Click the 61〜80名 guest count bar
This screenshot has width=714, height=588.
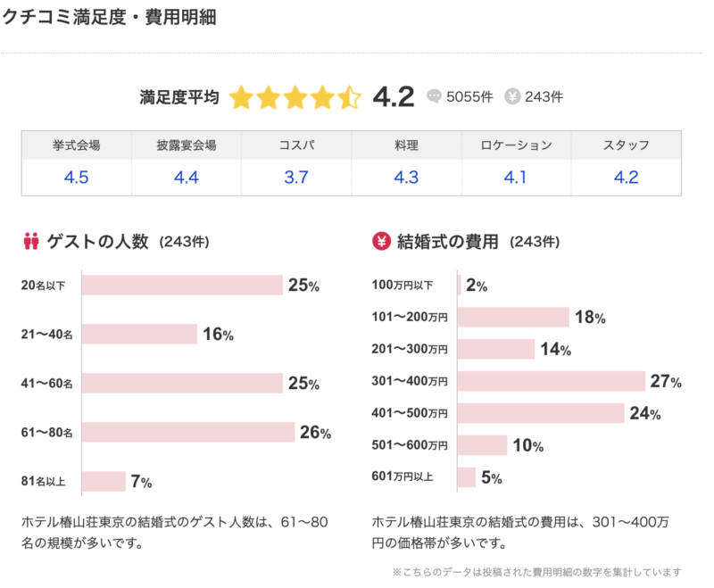[187, 433]
